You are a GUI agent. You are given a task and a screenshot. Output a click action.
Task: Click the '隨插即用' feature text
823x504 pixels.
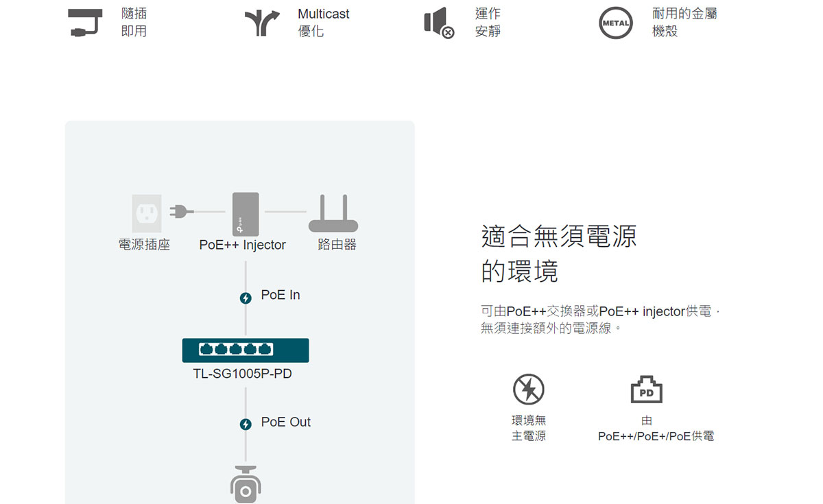point(134,23)
